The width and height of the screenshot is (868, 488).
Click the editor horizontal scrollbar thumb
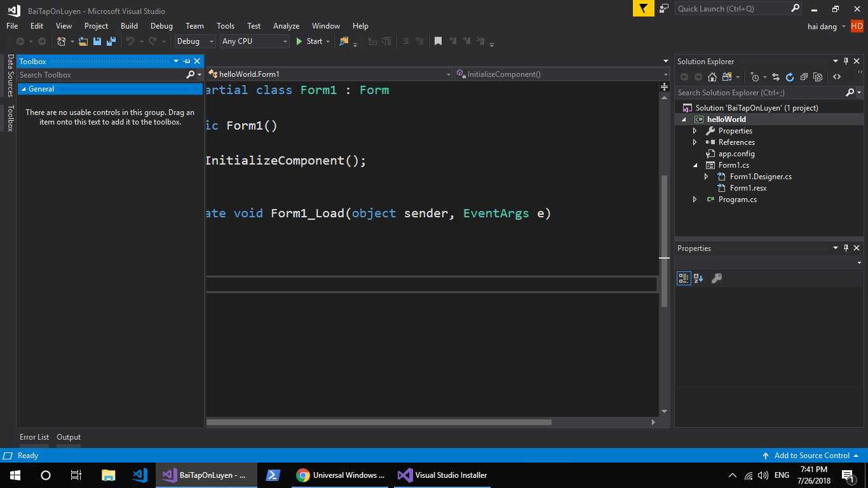click(x=379, y=422)
